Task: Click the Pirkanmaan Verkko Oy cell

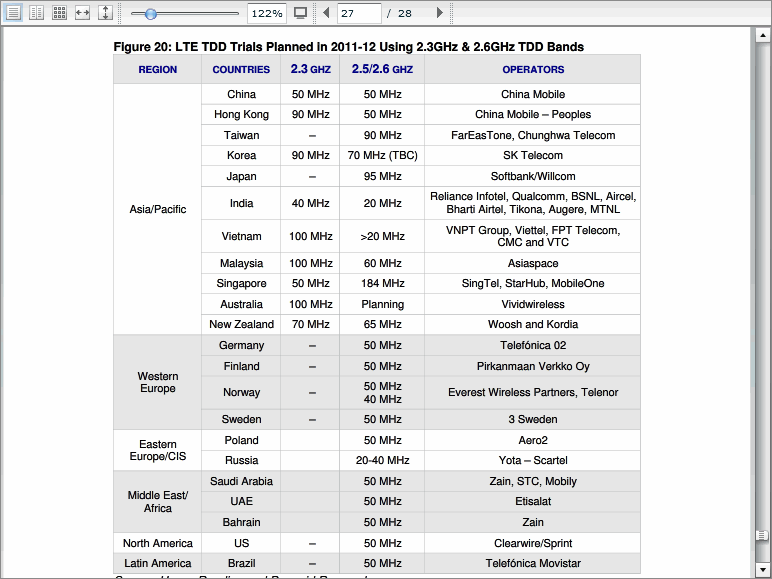Action: pos(533,366)
